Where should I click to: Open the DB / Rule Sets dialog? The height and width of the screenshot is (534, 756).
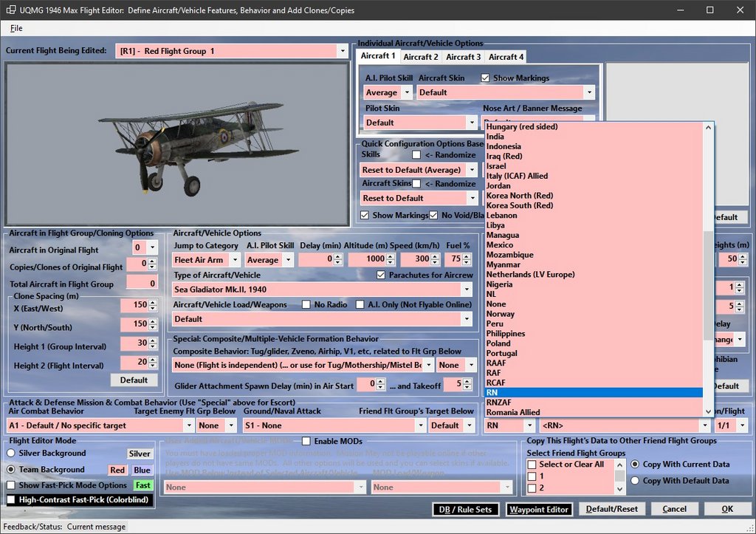465,510
